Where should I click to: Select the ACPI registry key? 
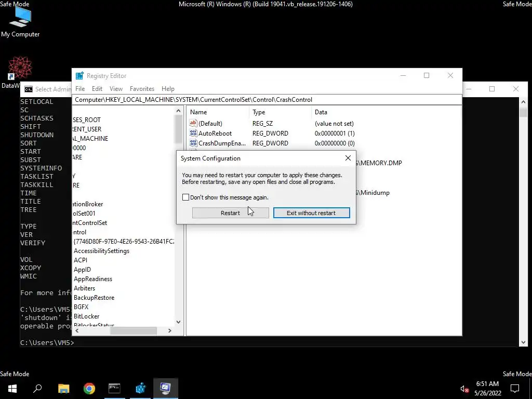pos(81,260)
